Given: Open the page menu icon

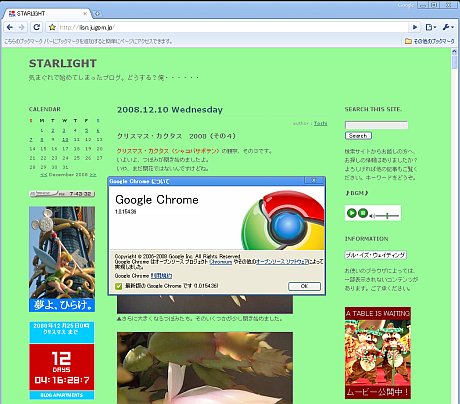Looking at the screenshot, I should [x=431, y=27].
